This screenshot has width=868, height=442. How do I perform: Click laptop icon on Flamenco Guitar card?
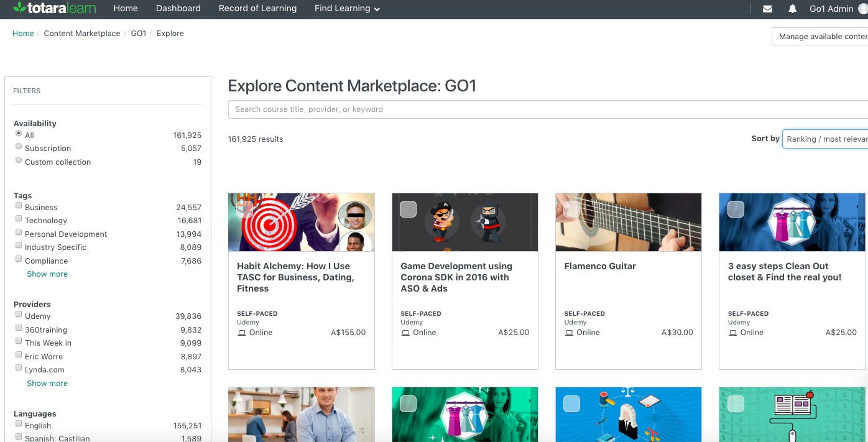[569, 333]
